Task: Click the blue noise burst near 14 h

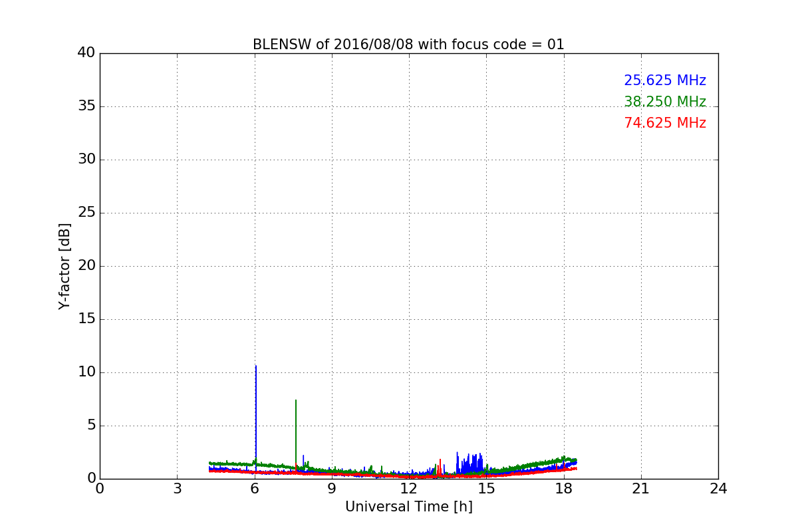Action: click(469, 464)
